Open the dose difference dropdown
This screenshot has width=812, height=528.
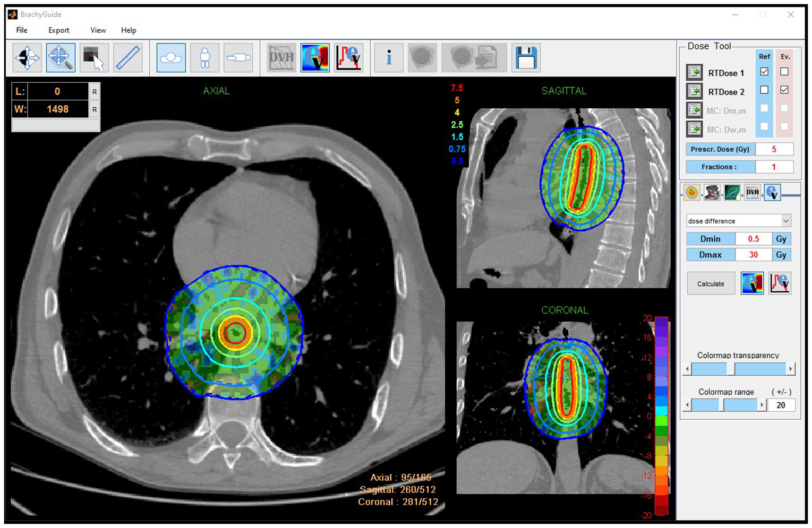pyautogui.click(x=738, y=221)
